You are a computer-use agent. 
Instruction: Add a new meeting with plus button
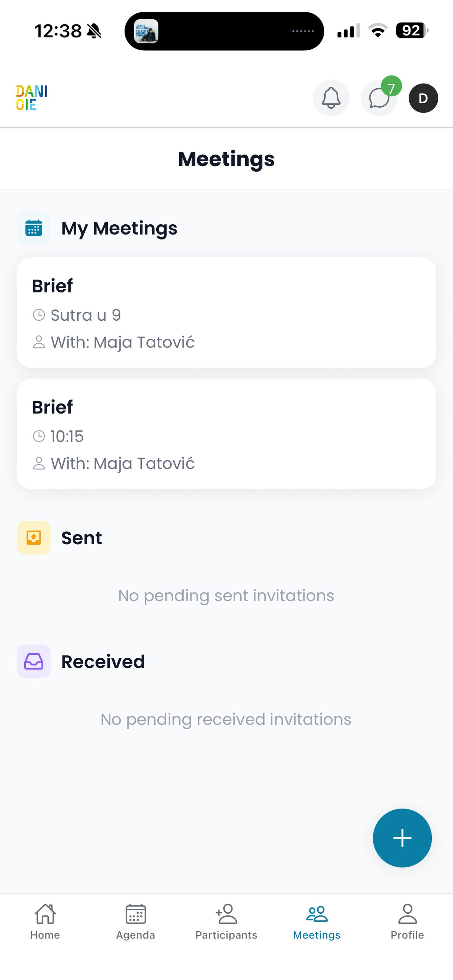tap(402, 838)
